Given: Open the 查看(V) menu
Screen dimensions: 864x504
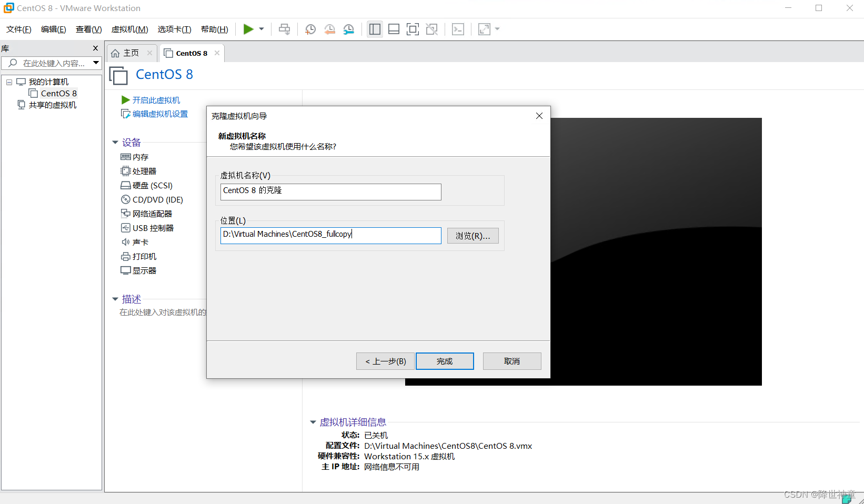Looking at the screenshot, I should pyautogui.click(x=89, y=29).
